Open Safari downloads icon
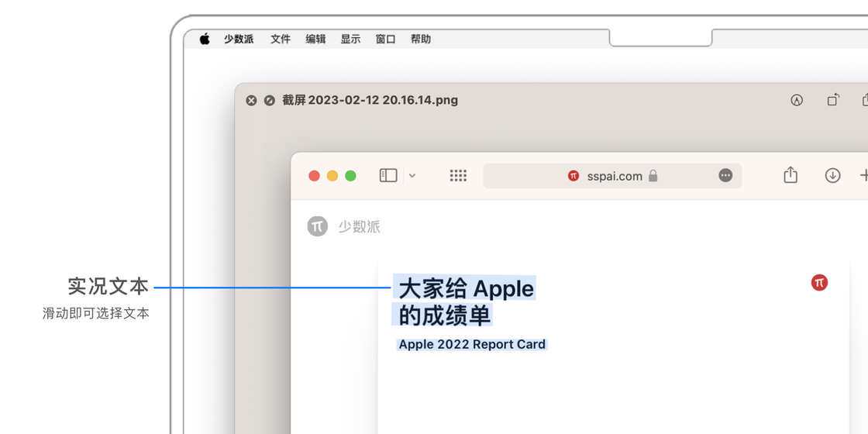 point(832,175)
